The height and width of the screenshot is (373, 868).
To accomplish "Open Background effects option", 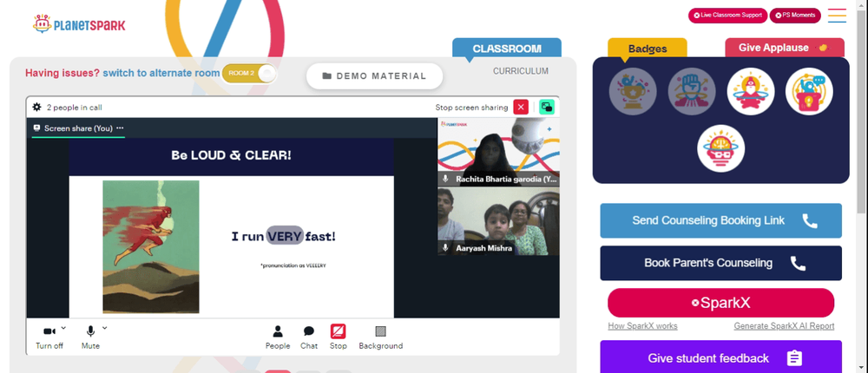I will pos(380,337).
